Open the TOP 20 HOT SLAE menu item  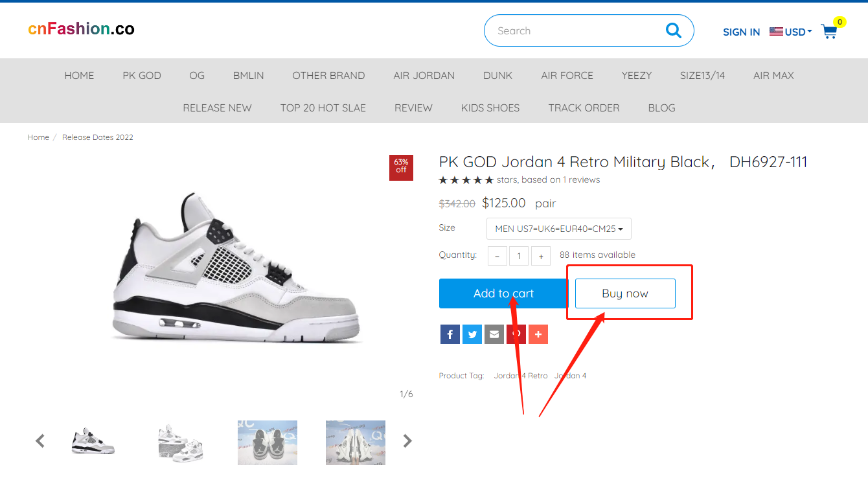pyautogui.click(x=323, y=108)
